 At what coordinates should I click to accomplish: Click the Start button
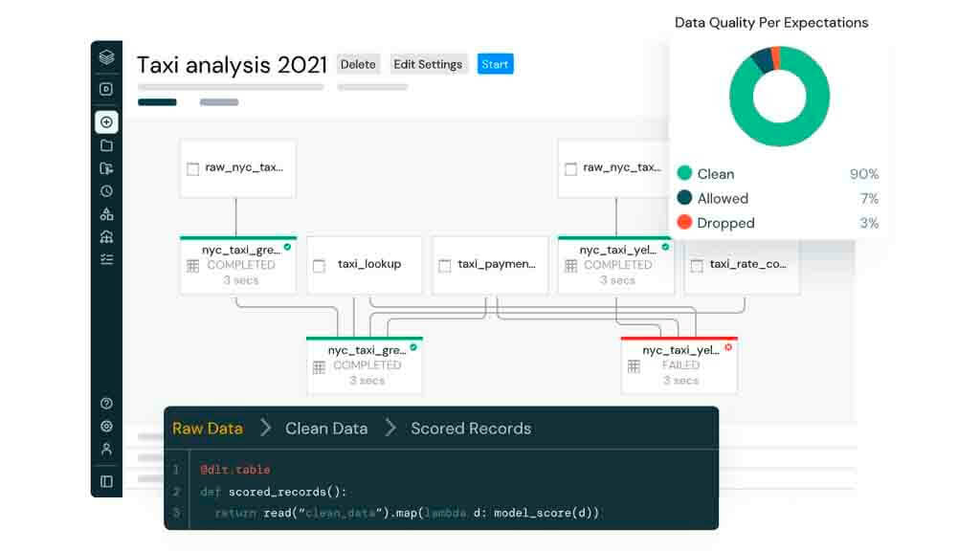[495, 64]
